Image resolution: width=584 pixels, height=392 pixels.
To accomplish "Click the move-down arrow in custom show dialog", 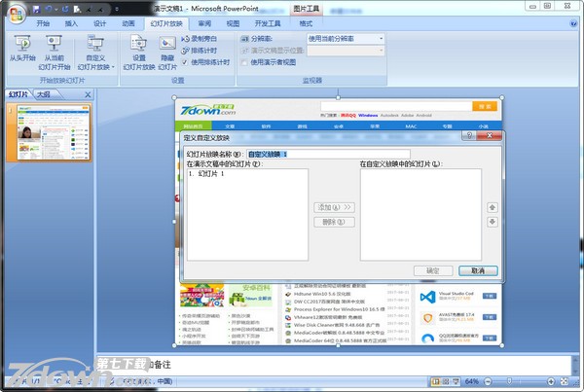I will (492, 222).
